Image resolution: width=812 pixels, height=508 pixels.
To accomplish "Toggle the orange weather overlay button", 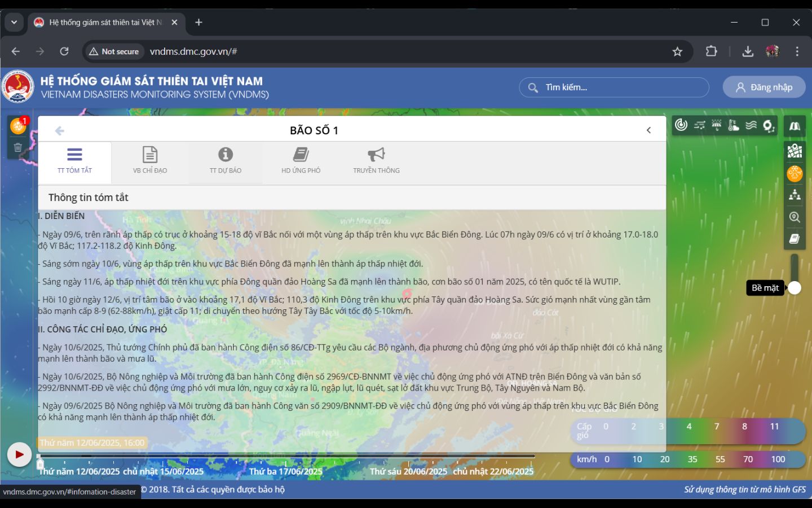I will [795, 173].
